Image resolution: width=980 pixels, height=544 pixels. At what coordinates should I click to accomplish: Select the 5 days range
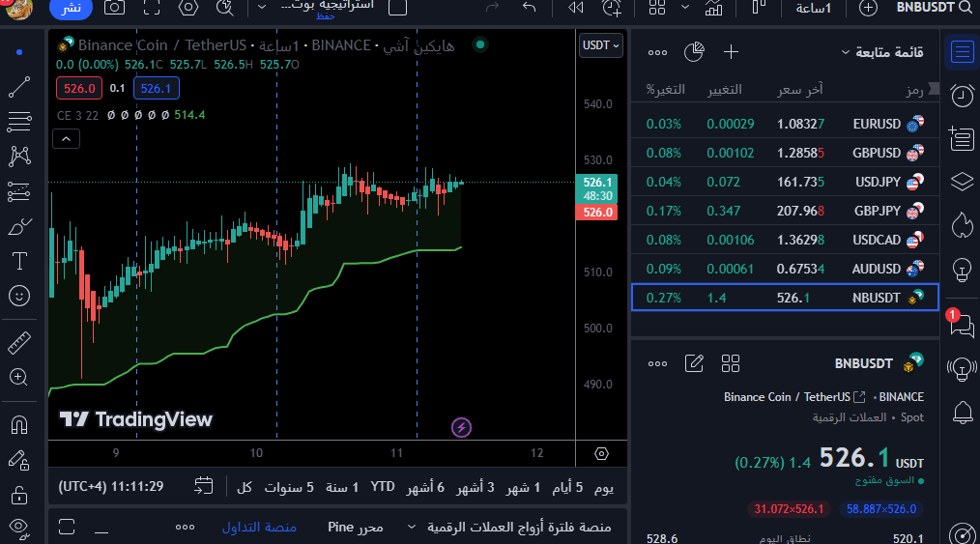pyautogui.click(x=567, y=487)
